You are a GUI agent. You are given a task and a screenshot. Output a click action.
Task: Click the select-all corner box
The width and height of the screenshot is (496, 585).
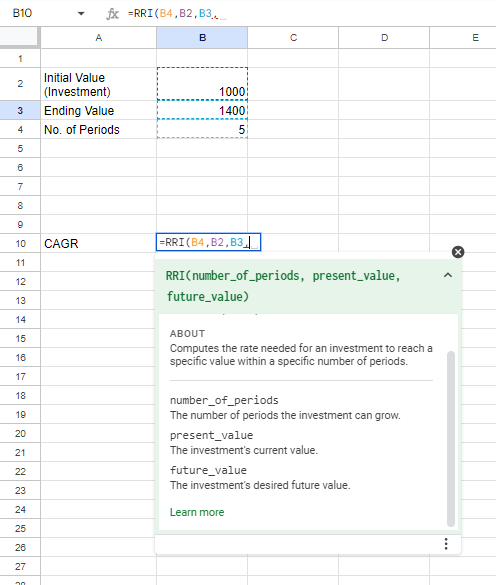point(20,38)
